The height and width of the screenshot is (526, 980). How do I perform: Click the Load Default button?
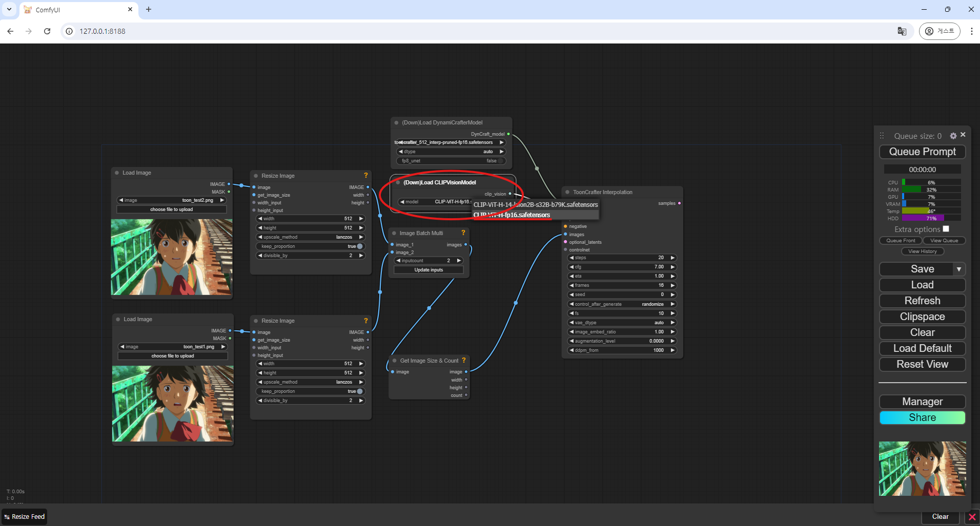click(922, 348)
